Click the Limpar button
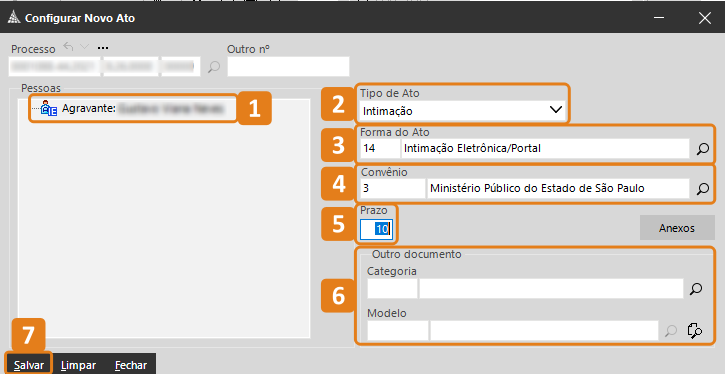The width and height of the screenshot is (725, 374). pos(78,365)
